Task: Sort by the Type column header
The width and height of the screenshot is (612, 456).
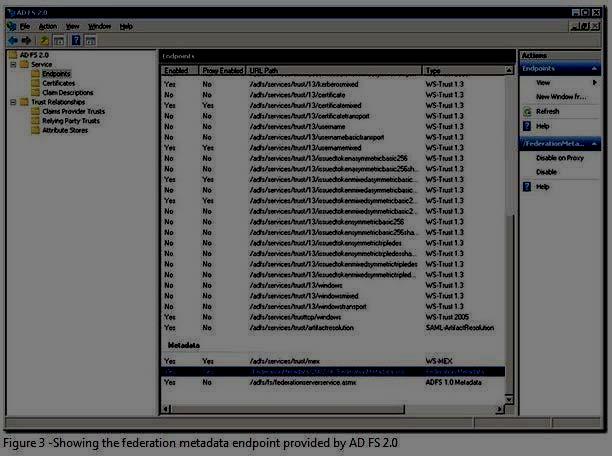Action: [463, 71]
